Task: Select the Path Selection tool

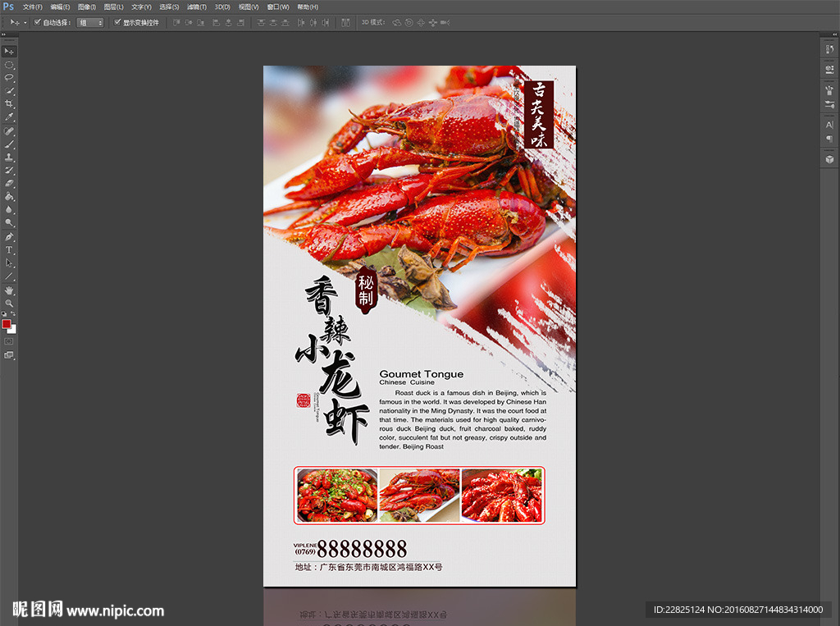Action: 9,263
